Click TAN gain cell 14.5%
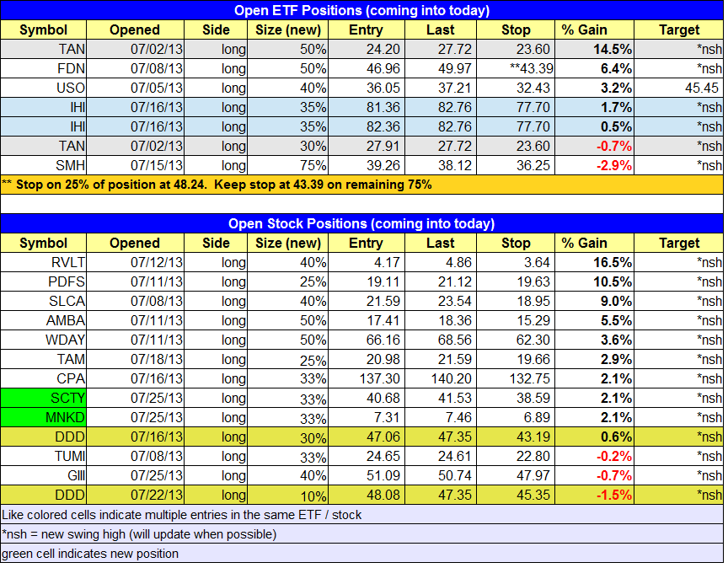This screenshot has width=728, height=584. pos(595,49)
